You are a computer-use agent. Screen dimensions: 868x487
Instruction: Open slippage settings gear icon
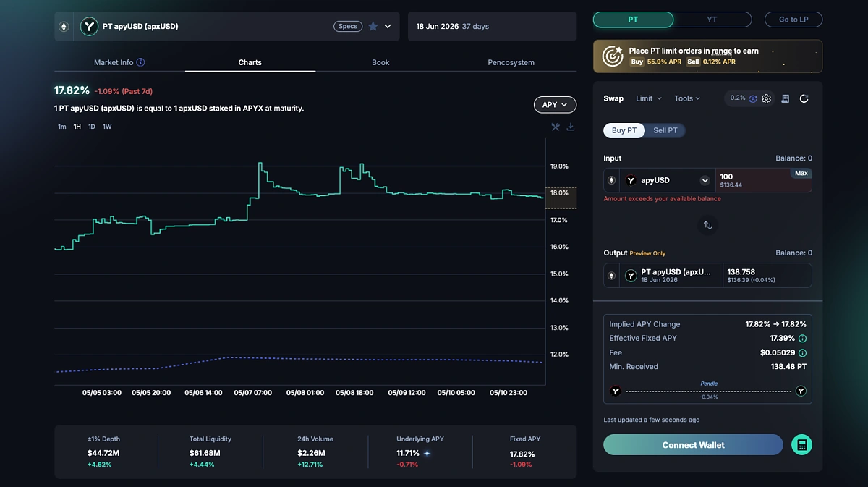click(x=766, y=98)
